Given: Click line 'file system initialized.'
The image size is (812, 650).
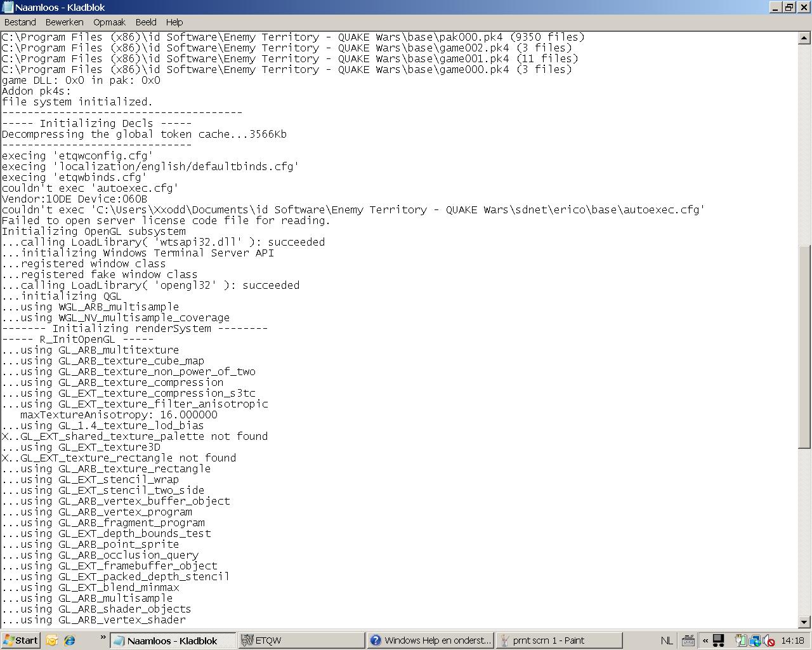Looking at the screenshot, I should (x=77, y=102).
